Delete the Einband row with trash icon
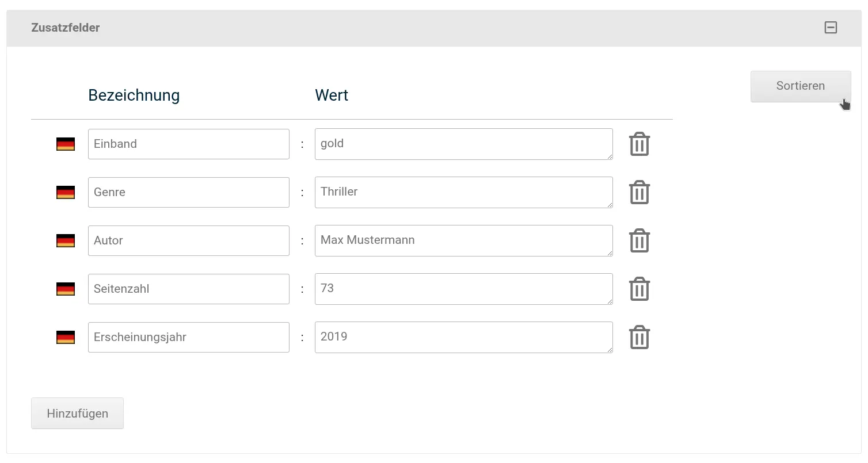This screenshot has height=463, width=868. [639, 144]
